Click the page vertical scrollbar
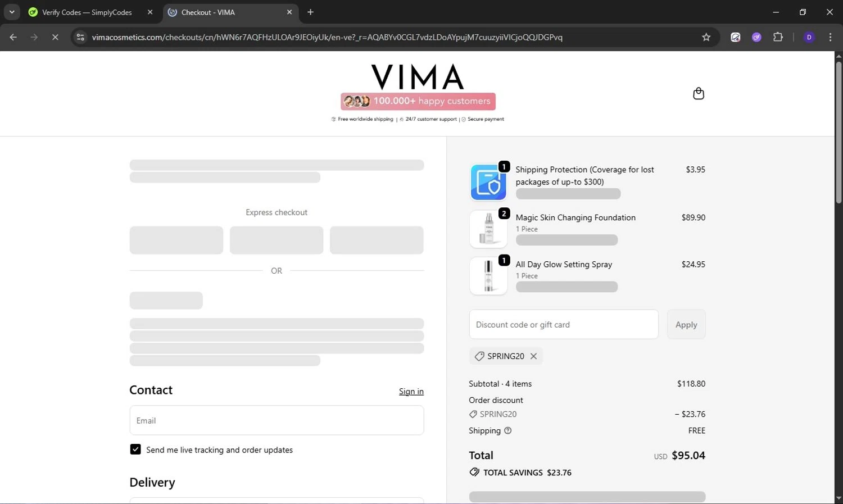 [839, 133]
